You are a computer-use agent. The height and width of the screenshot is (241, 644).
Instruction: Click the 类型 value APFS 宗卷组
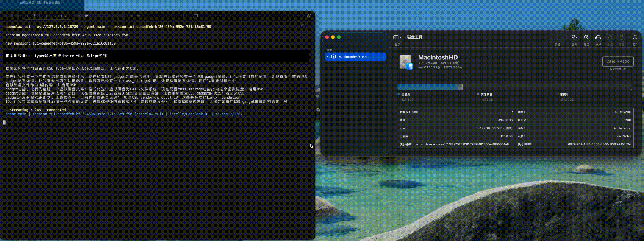(622, 112)
